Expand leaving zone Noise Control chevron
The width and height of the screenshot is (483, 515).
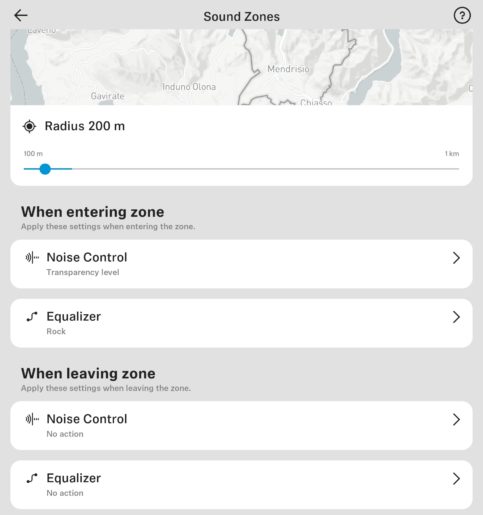coord(456,420)
